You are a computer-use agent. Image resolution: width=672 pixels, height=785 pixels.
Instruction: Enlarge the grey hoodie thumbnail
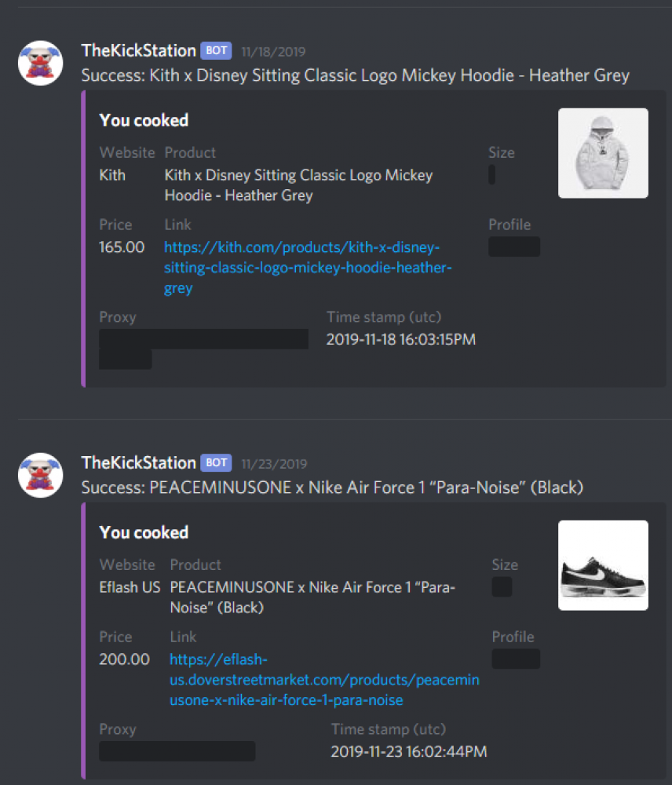603,153
